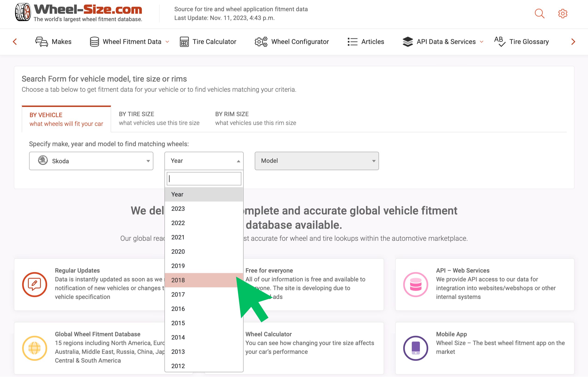The height and width of the screenshot is (377, 588).
Task: Open settings via the gear icon
Action: (563, 13)
